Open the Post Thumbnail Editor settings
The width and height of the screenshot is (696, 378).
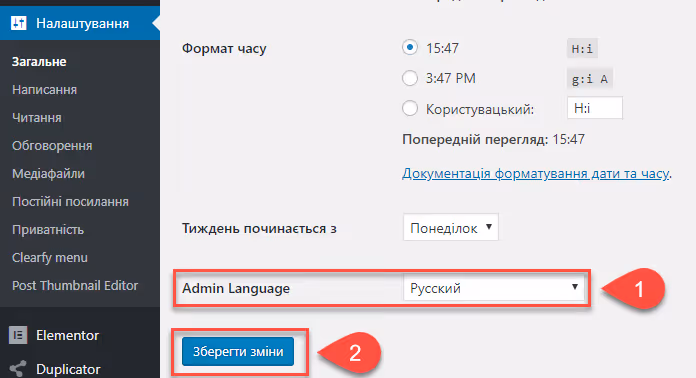pyautogui.click(x=75, y=285)
